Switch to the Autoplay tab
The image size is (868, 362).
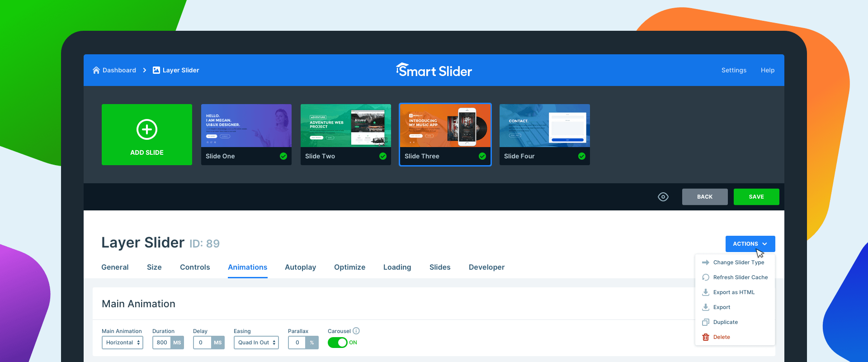[x=301, y=267]
